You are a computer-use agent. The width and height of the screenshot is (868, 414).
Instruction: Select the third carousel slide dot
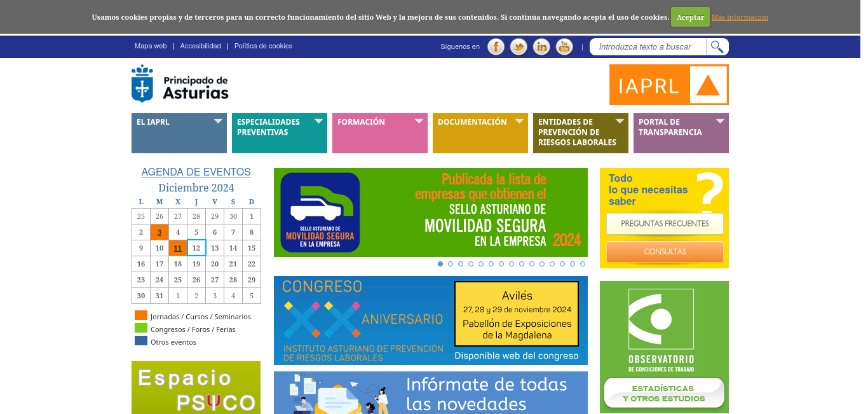click(461, 264)
